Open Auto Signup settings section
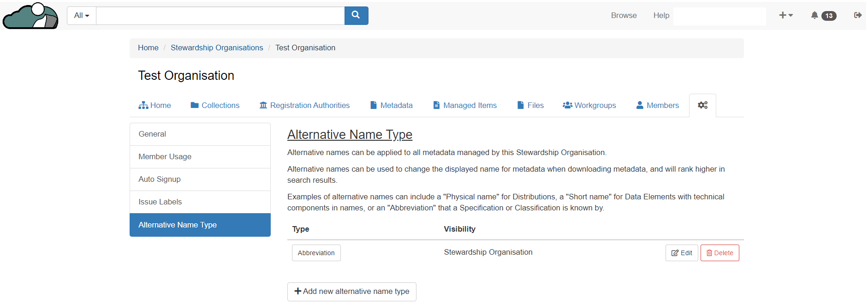The image size is (868, 305). [160, 179]
